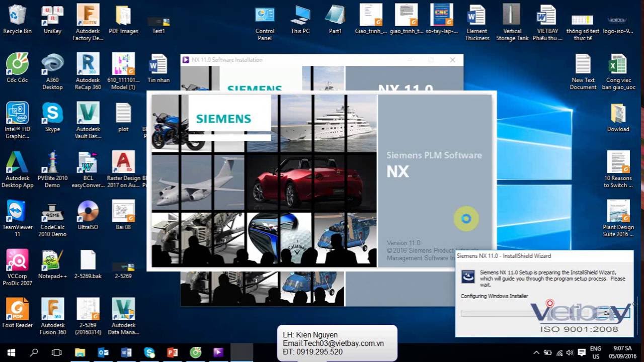Screen dimensions: 644x362
Task: Open A360 Desktop shortcut
Action: [x=52, y=72]
